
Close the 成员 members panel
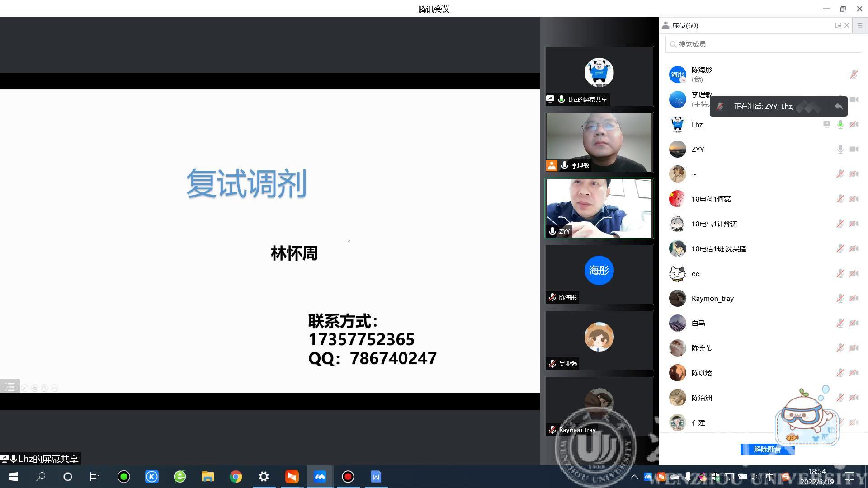[847, 26]
